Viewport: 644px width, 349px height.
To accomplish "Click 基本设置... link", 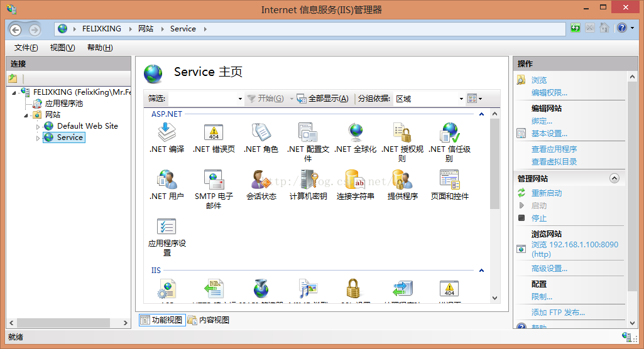I will (x=549, y=134).
